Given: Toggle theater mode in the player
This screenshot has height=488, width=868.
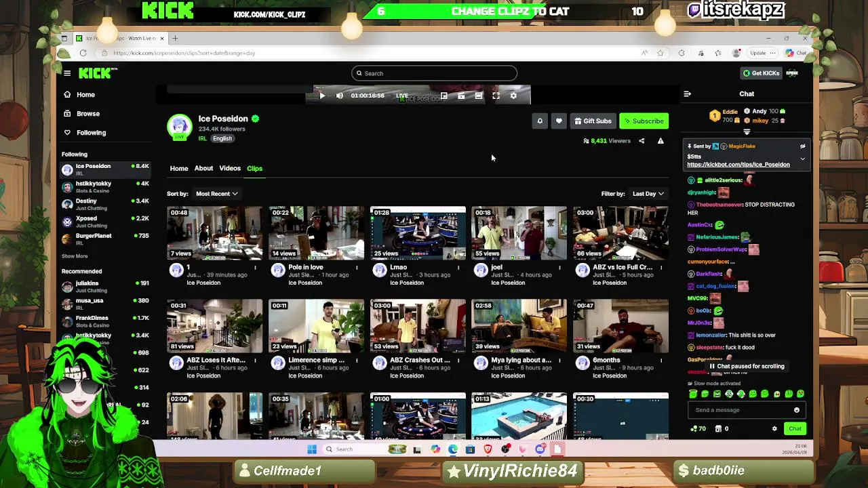Looking at the screenshot, I should tap(479, 96).
